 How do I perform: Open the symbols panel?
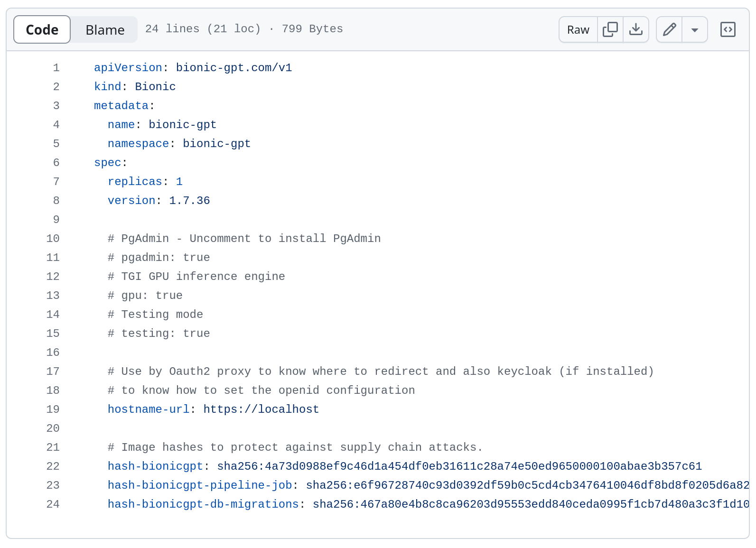(728, 29)
